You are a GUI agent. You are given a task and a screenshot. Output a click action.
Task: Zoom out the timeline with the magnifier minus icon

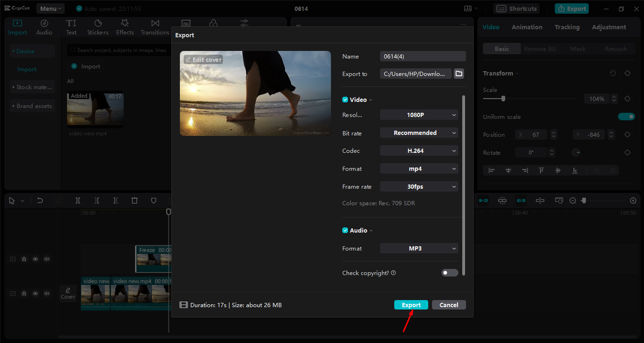573,200
